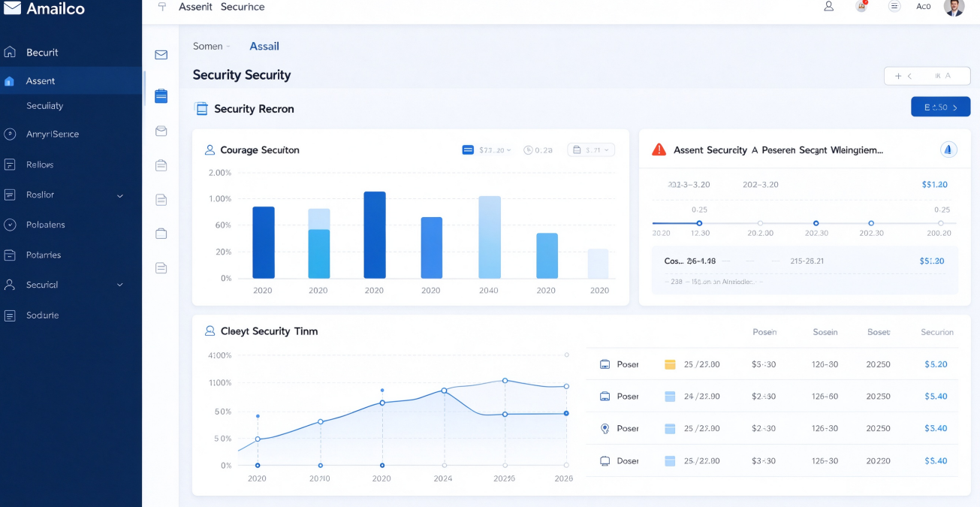
Task: Click the Posen column header
Action: click(764, 332)
